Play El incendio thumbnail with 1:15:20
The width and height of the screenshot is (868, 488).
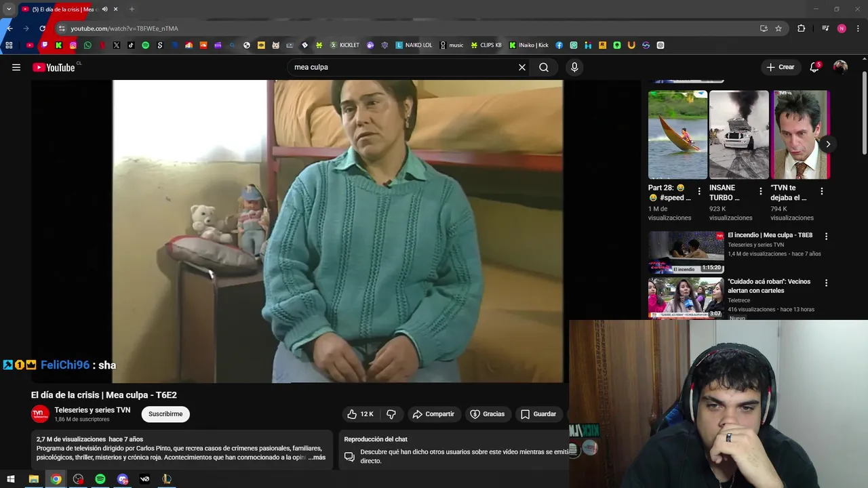pyautogui.click(x=686, y=252)
